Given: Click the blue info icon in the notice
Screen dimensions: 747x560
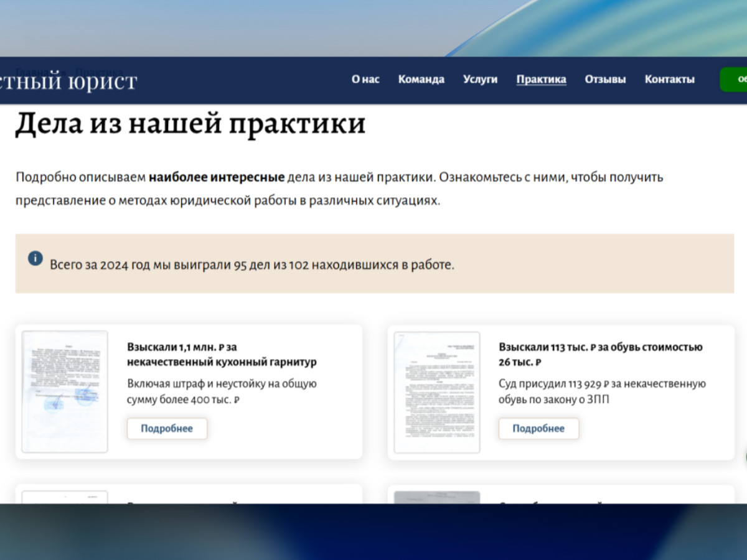Looking at the screenshot, I should point(35,258).
